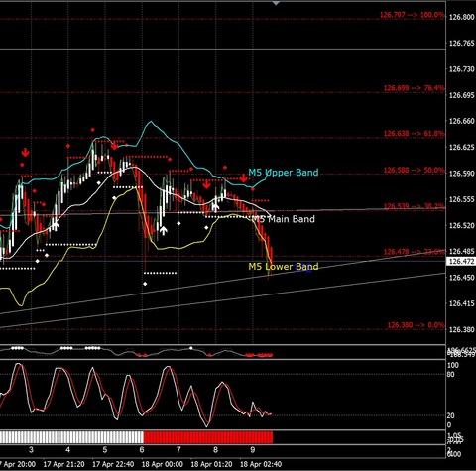Click session number 6 below the chart
This screenshot has width=476, height=471.
142,450
